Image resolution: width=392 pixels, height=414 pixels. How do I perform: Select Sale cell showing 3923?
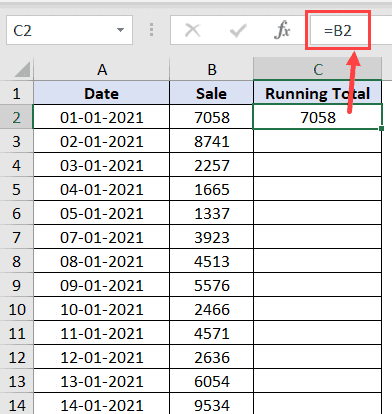point(211,237)
